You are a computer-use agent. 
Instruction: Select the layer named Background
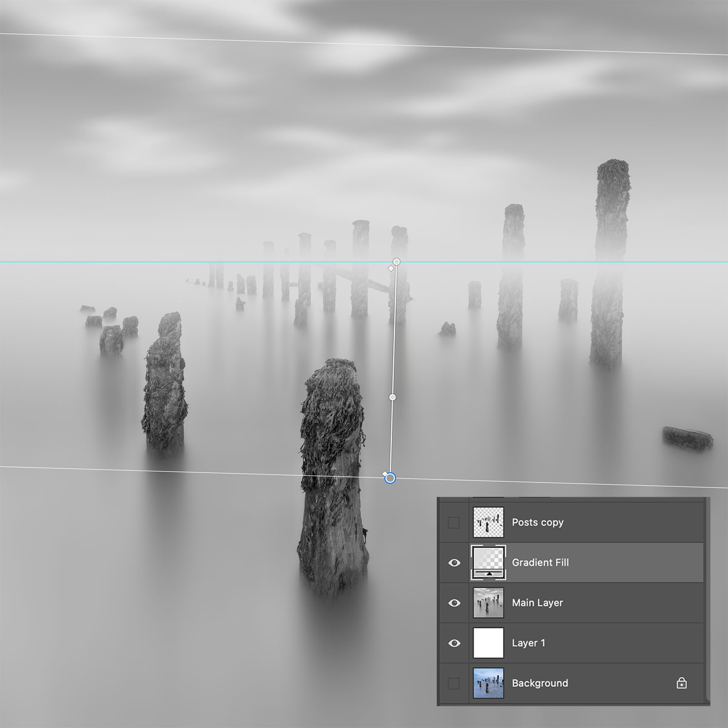540,683
